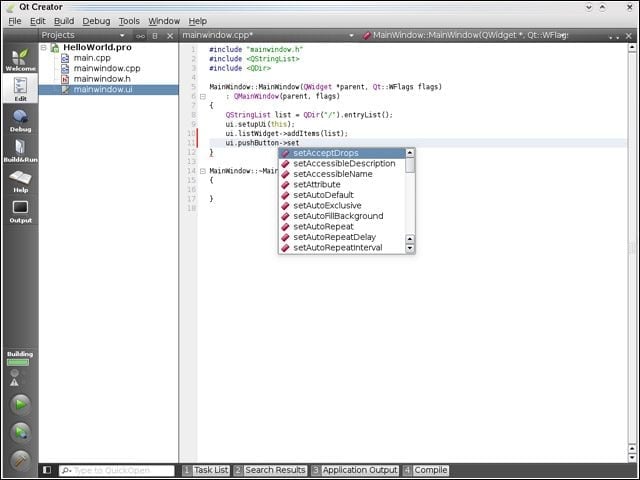Click editor vertical scrollbar up arrow
Viewport: 640px width, 480px height.
coord(632,48)
